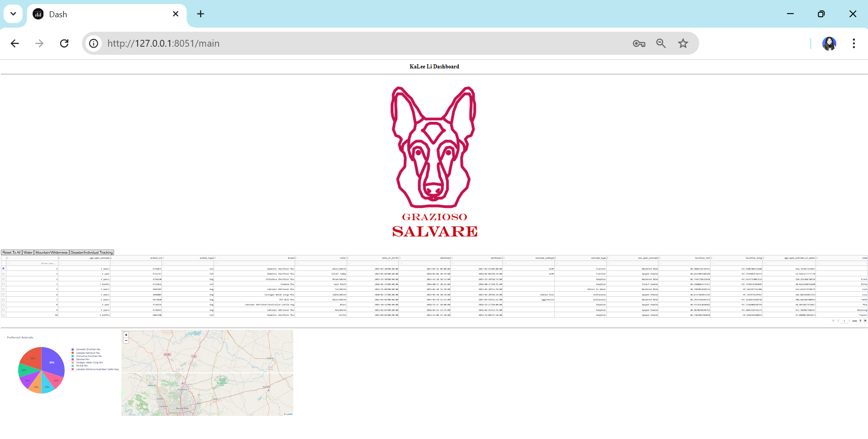The width and height of the screenshot is (868, 439).
Task: Open the tab search dropdown arrow
Action: point(13,14)
